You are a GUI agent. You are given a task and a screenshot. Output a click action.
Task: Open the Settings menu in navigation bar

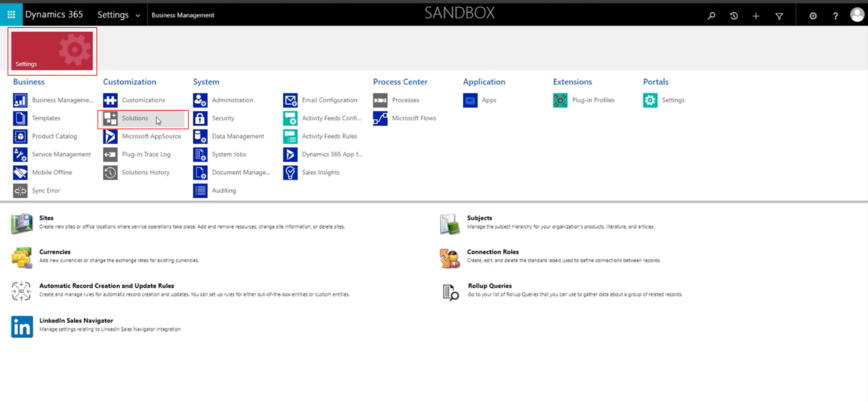[113, 15]
